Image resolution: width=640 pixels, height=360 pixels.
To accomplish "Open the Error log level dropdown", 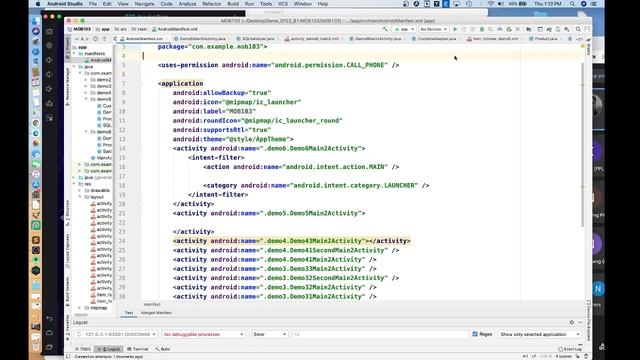I will coord(269,334).
